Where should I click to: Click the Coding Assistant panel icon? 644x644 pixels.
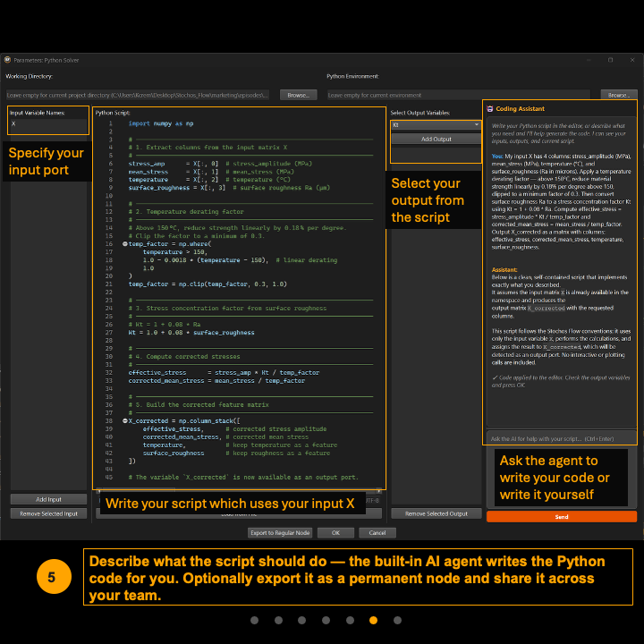pyautogui.click(x=490, y=109)
